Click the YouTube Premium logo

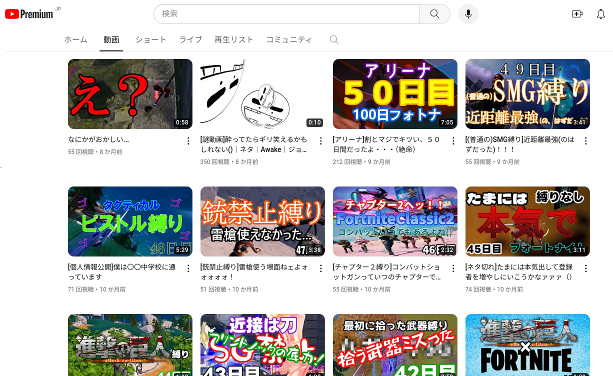[29, 14]
